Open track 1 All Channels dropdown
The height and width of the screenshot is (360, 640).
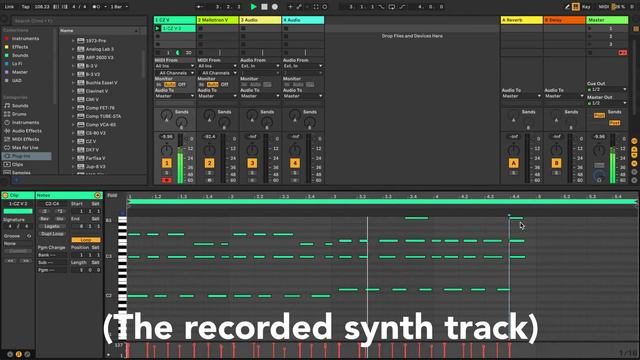[175, 73]
